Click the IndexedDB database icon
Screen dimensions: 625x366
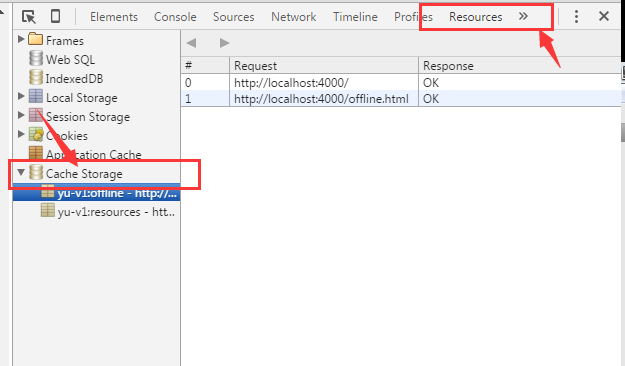point(36,77)
